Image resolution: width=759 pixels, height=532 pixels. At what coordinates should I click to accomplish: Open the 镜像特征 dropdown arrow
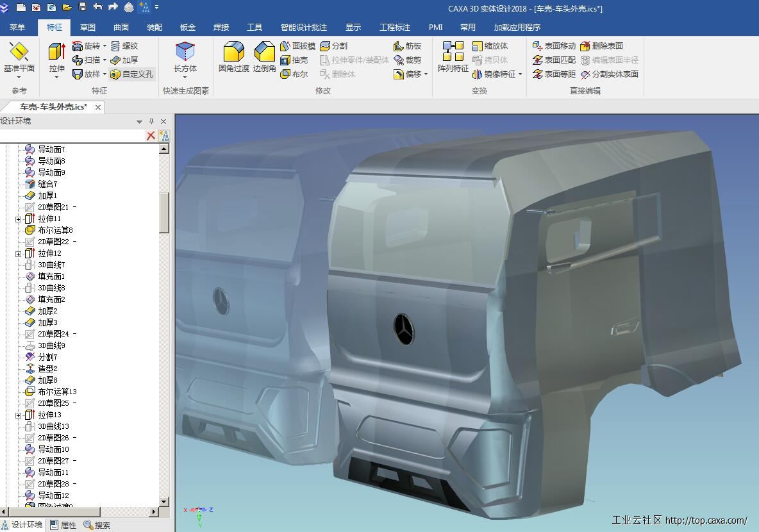tap(520, 74)
